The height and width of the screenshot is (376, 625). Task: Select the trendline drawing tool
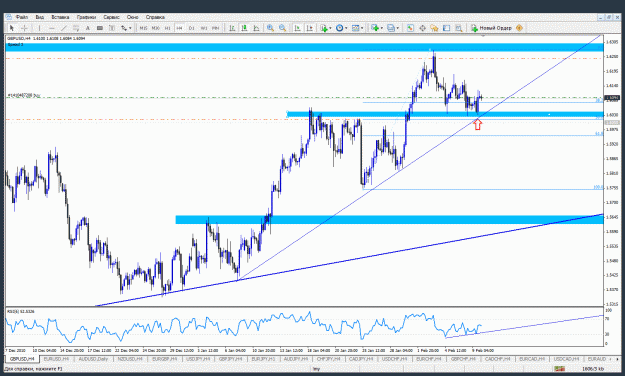[x=64, y=28]
